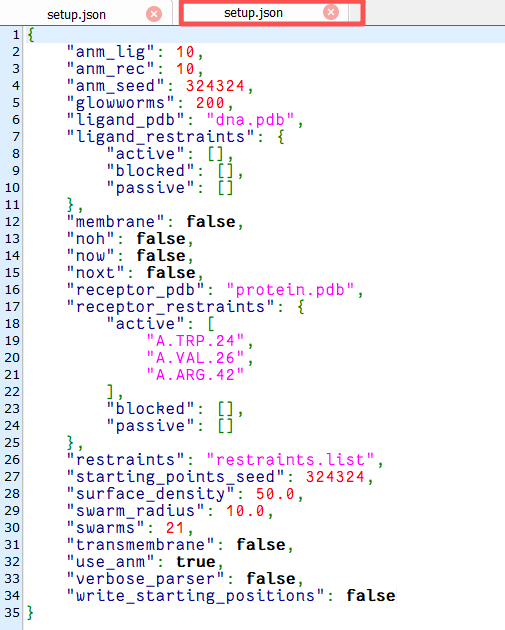This screenshot has width=505, height=630.
Task: Click line number 22 in the gutter
Action: click(x=12, y=392)
